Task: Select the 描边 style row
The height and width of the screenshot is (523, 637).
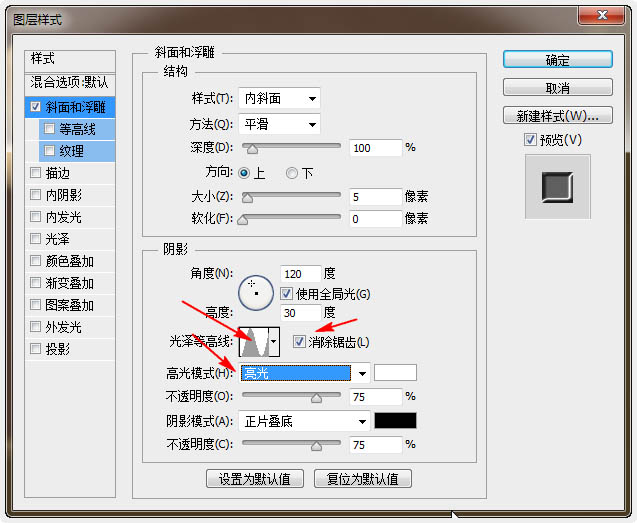Action: [70, 173]
